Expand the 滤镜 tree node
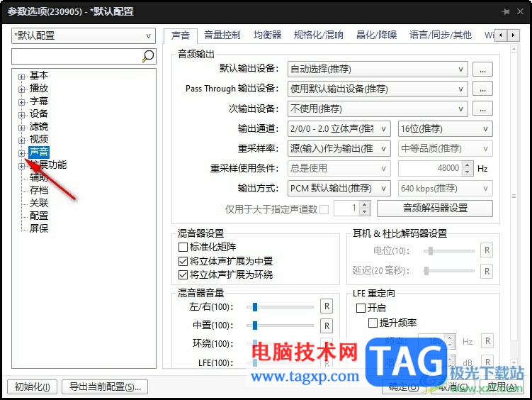The image size is (532, 400). coord(21,128)
